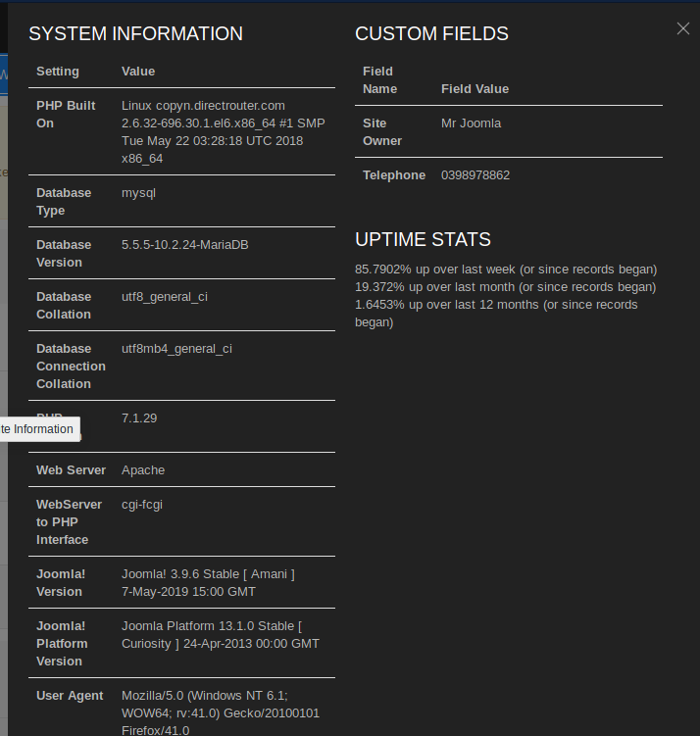Click the 'cgi-fcgi' value
This screenshot has width=700, height=736.
[142, 505]
